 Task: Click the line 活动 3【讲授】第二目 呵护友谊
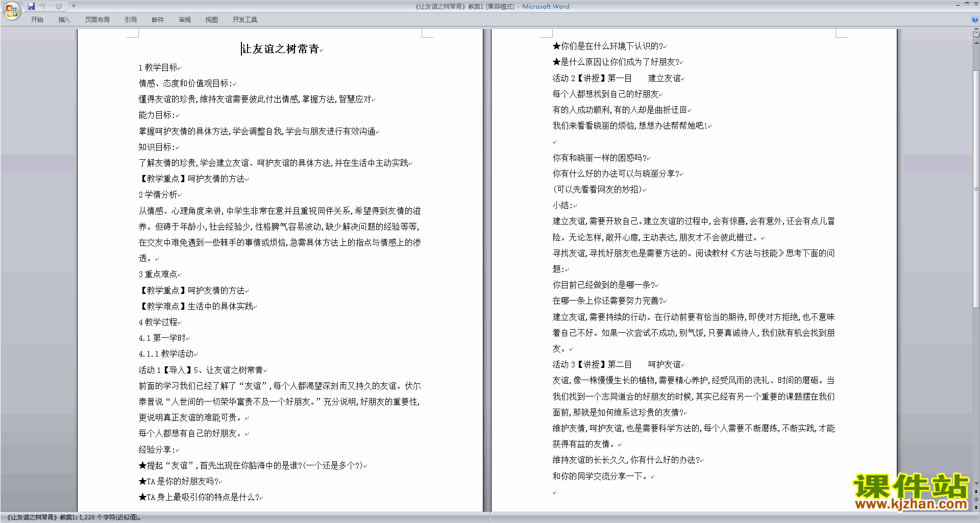coord(617,364)
